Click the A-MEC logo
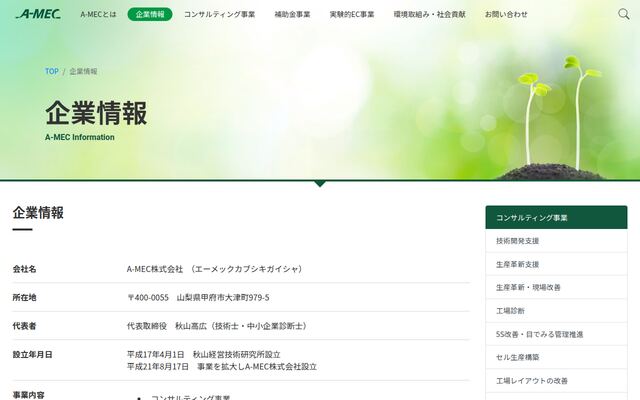 [38, 14]
